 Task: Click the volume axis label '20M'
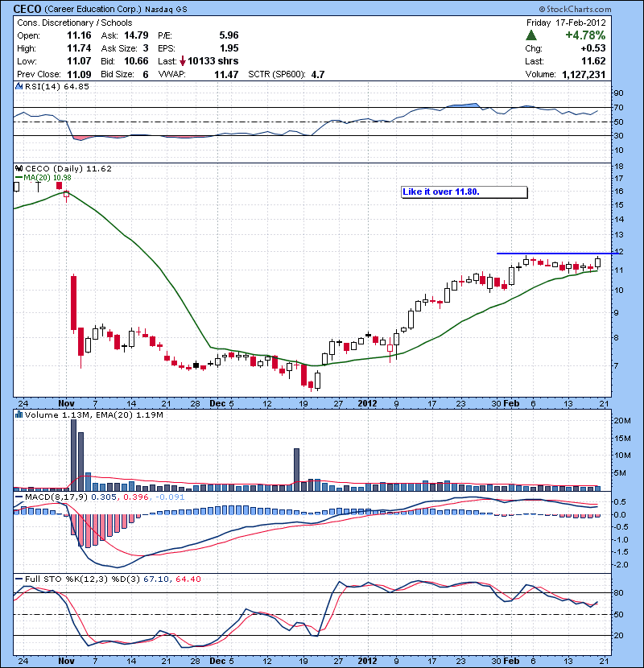point(621,420)
